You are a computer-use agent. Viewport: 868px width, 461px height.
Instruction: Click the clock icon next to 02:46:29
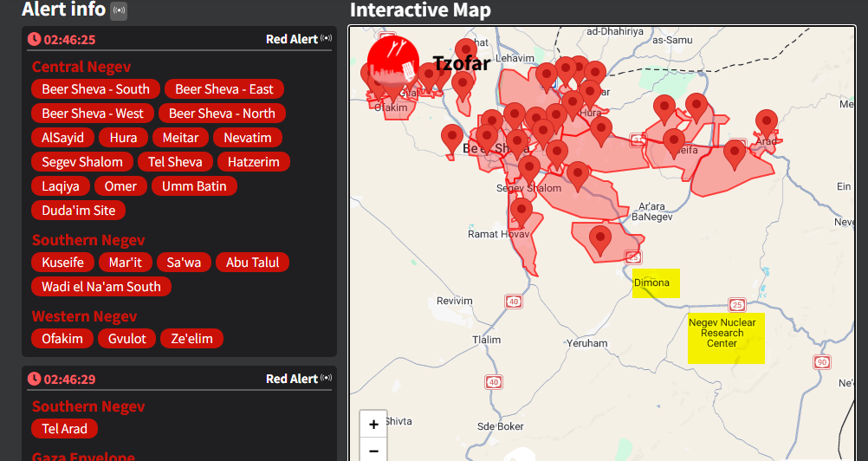(35, 379)
